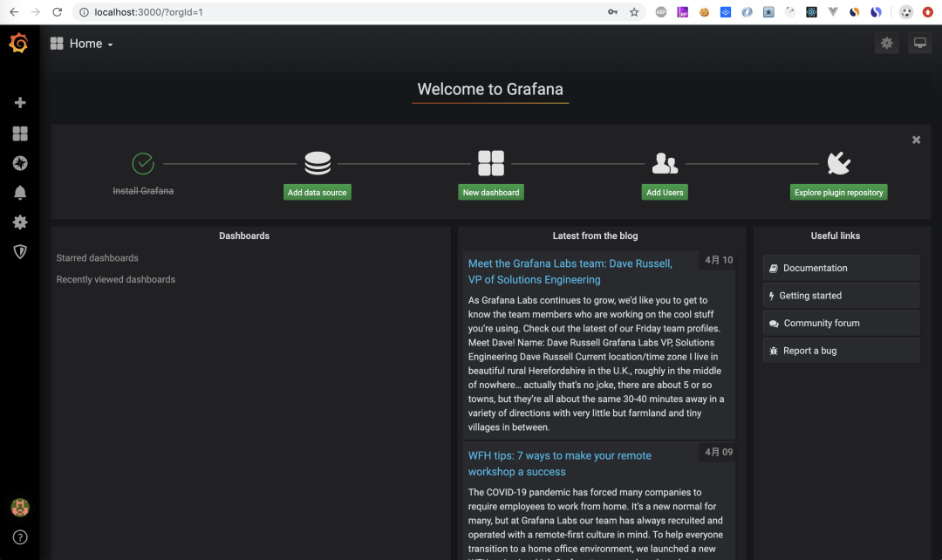Click the Recently viewed dashboards heading

[x=116, y=279]
